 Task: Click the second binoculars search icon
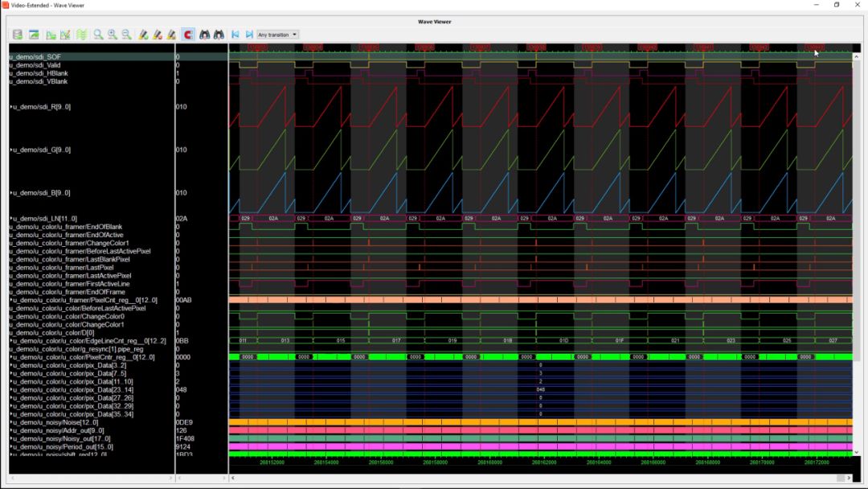(x=219, y=35)
